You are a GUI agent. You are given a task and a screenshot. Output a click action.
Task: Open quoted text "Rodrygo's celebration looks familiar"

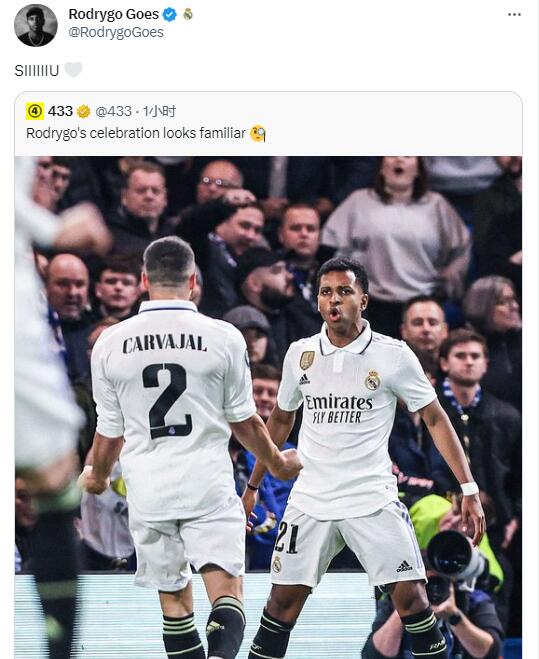pos(136,133)
